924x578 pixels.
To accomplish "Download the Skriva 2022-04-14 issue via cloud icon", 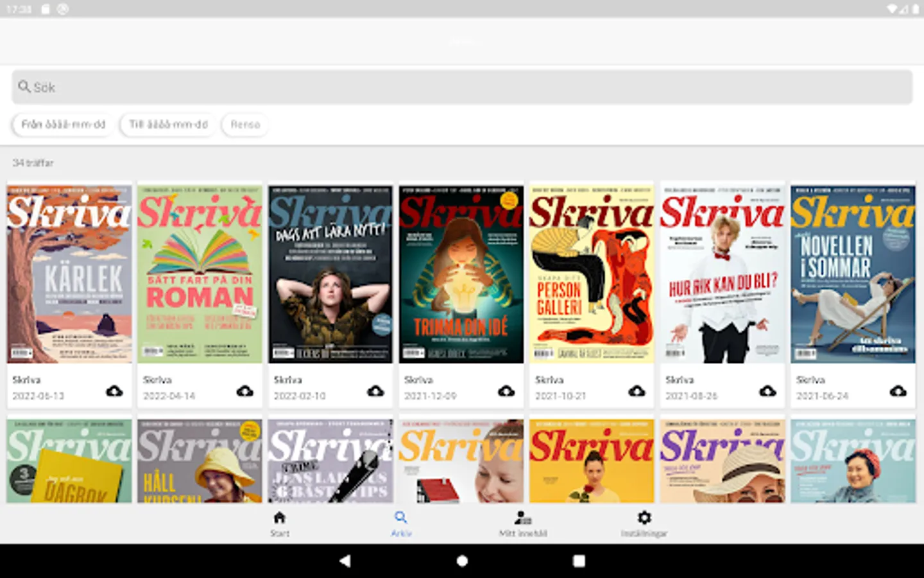I will point(245,391).
